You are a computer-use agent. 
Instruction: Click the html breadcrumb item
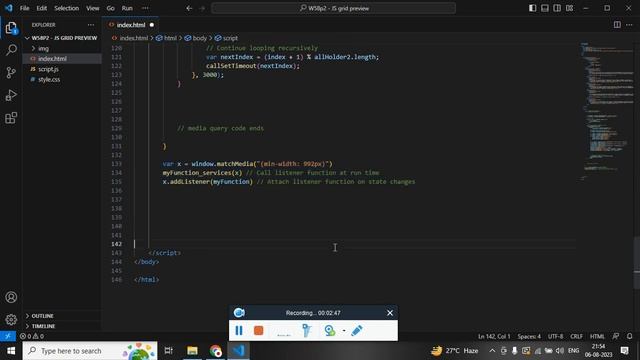[167, 38]
